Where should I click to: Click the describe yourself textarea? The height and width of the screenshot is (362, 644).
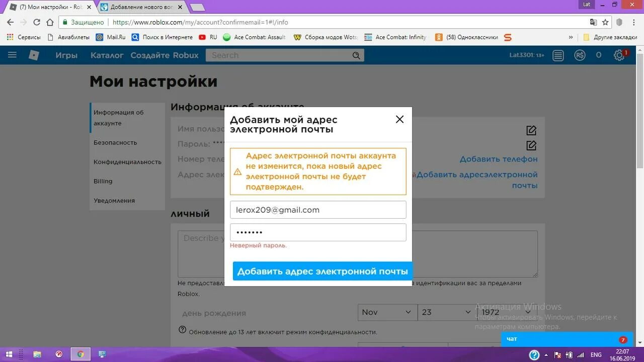point(357,254)
